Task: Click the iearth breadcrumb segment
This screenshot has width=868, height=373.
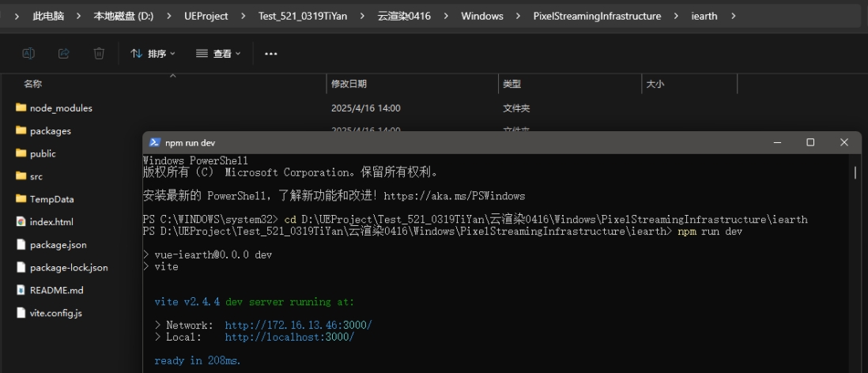Action: pos(704,16)
